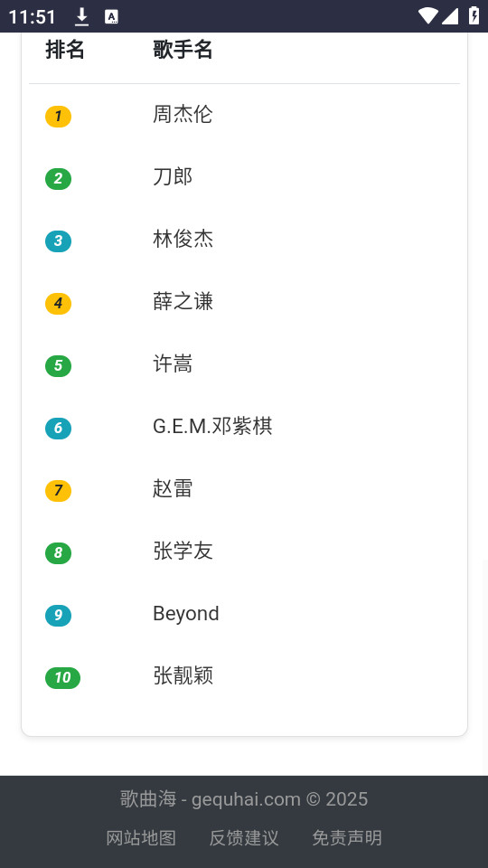Tap the battery icon in status bar

474,15
